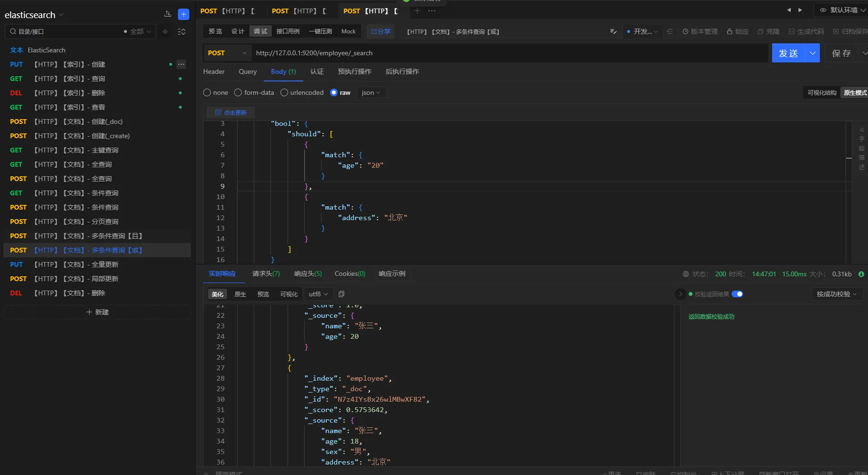Switch to the Query tab
Viewport: 868px width, 475px height.
pyautogui.click(x=248, y=71)
